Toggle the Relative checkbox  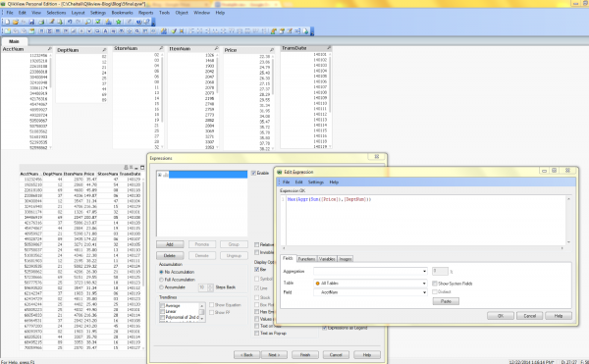[x=256, y=244]
